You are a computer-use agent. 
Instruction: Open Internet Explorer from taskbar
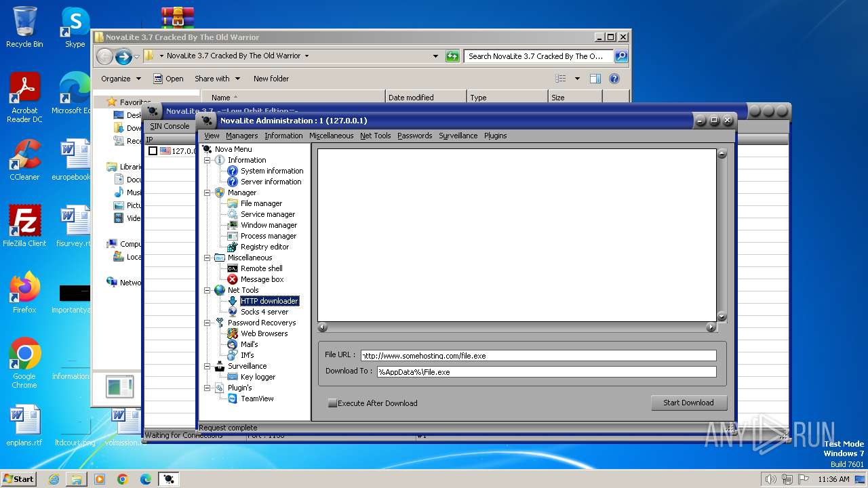pos(54,479)
